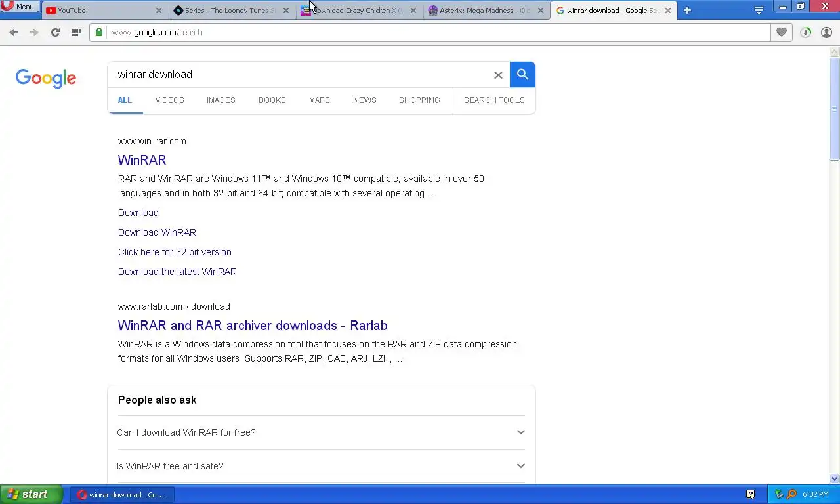Select the NEWS search filter

[x=365, y=100]
